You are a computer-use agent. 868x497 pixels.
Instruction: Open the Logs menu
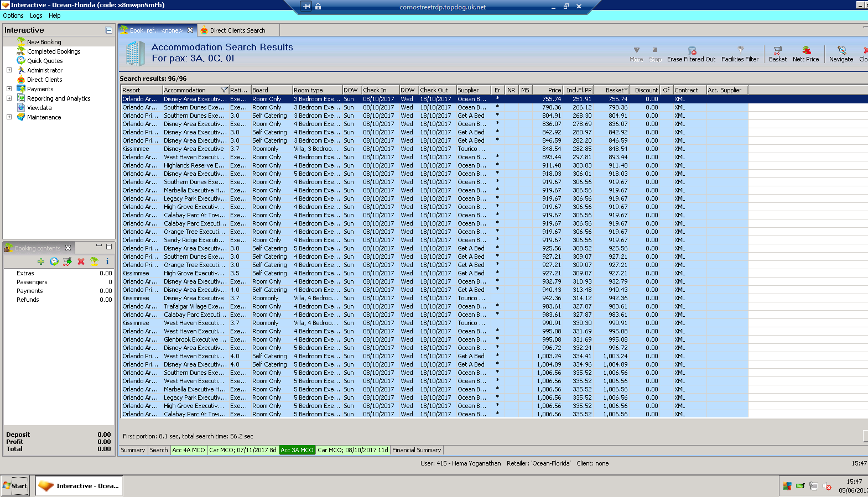click(36, 15)
